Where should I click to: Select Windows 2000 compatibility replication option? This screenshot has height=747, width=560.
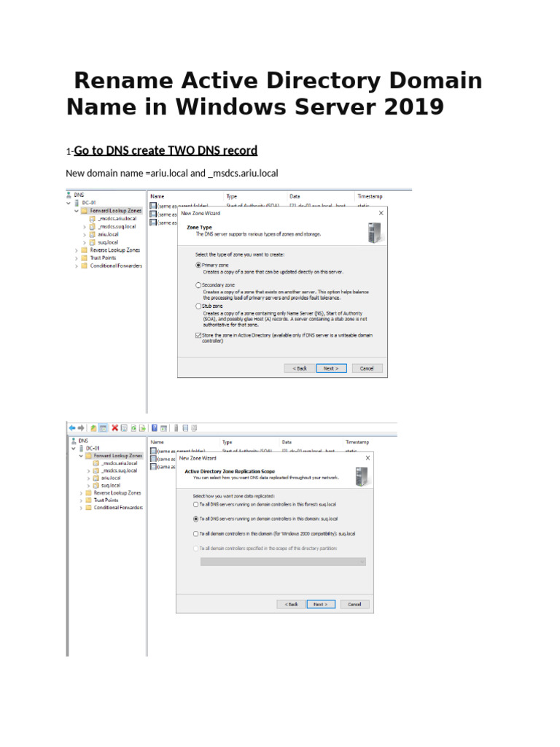click(x=195, y=533)
